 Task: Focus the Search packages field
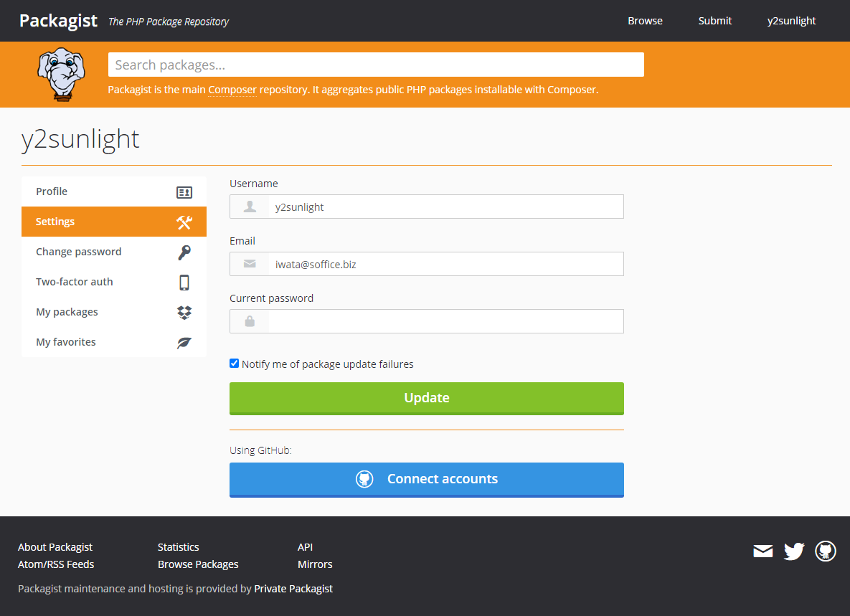tap(376, 65)
